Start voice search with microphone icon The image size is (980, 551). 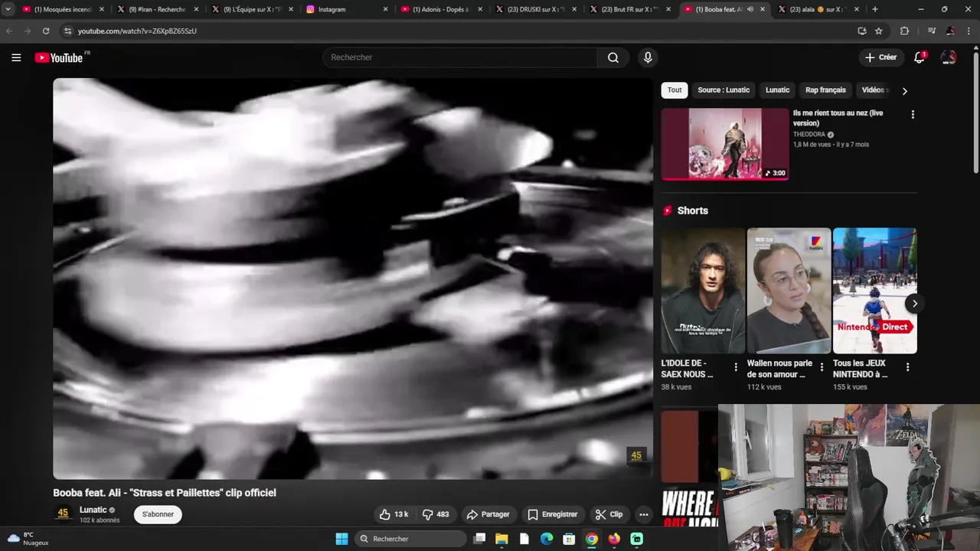pyautogui.click(x=648, y=57)
